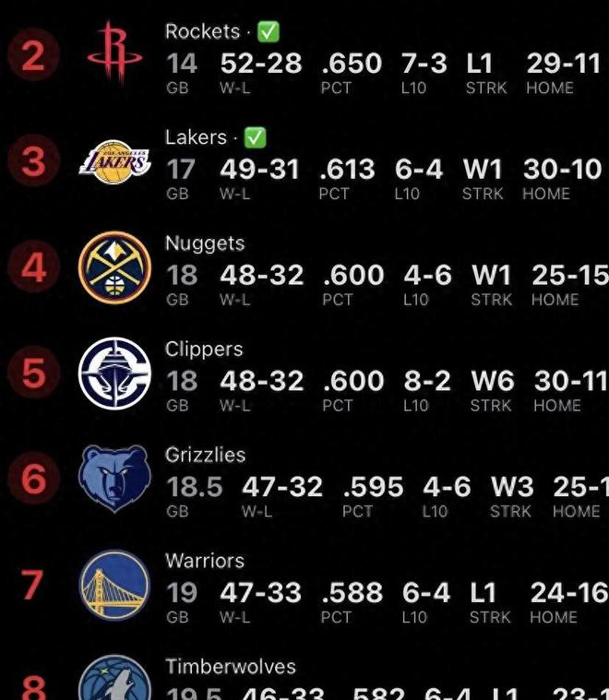The height and width of the screenshot is (700, 609).
Task: Select the Denver Nuggets logo
Action: point(114,267)
